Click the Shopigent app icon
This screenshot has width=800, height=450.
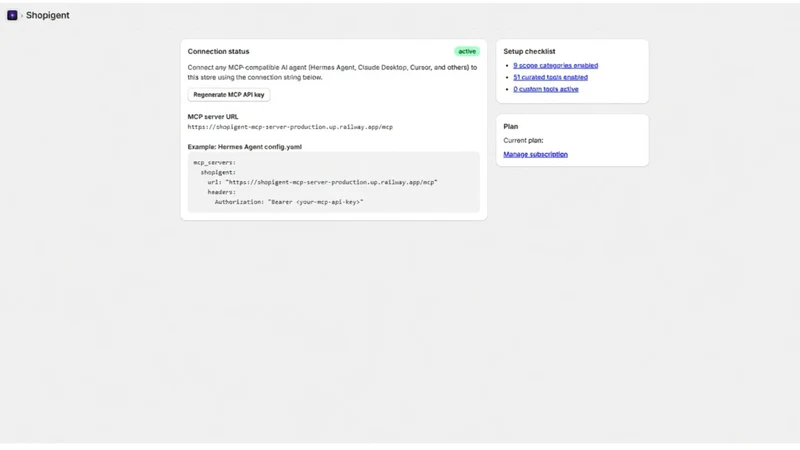click(x=12, y=15)
